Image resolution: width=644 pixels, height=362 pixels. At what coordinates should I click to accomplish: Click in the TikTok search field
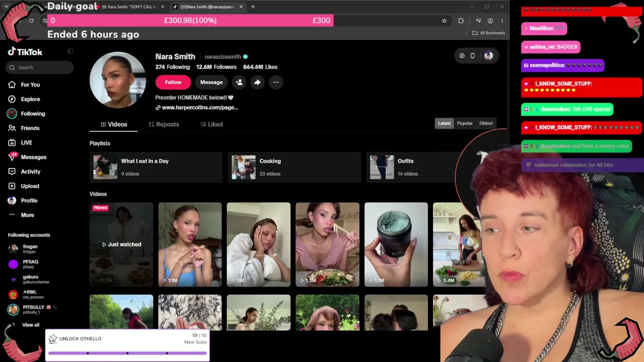click(x=40, y=67)
